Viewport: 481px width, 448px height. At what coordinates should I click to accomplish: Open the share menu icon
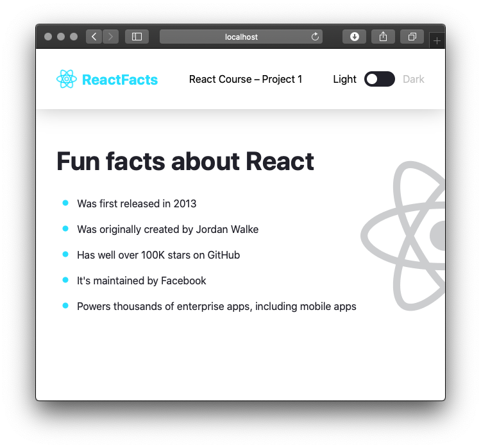[x=383, y=37]
